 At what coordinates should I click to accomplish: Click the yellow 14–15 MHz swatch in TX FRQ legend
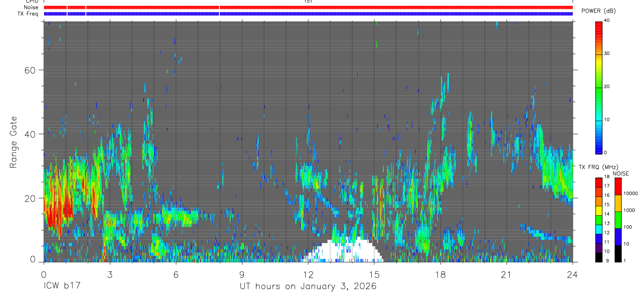598,211
